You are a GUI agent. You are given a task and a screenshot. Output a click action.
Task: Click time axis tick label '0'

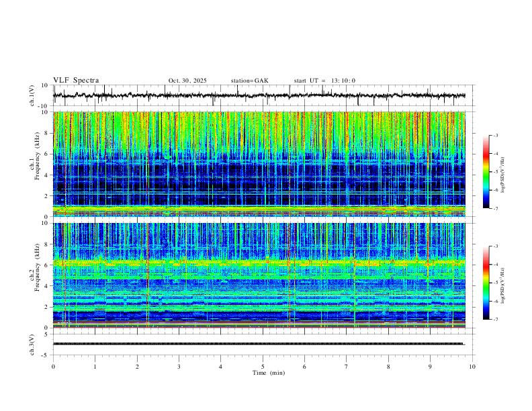pos(53,367)
